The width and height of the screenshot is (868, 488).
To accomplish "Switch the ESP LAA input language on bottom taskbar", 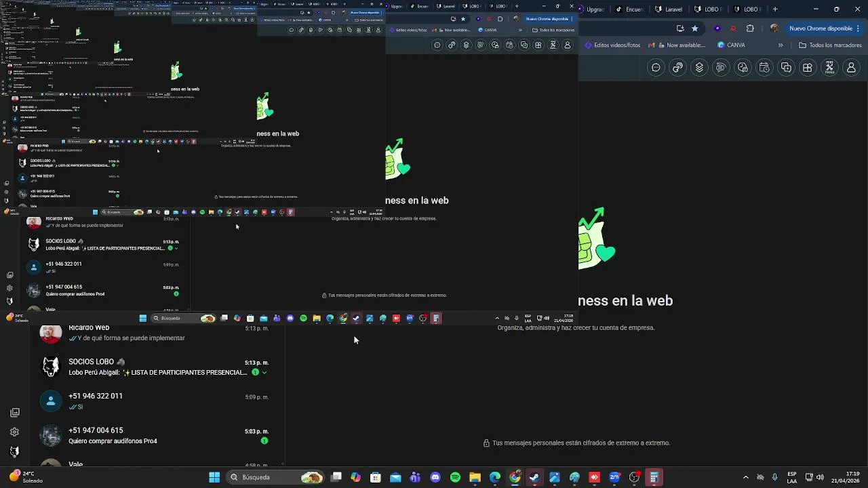I will (x=792, y=477).
